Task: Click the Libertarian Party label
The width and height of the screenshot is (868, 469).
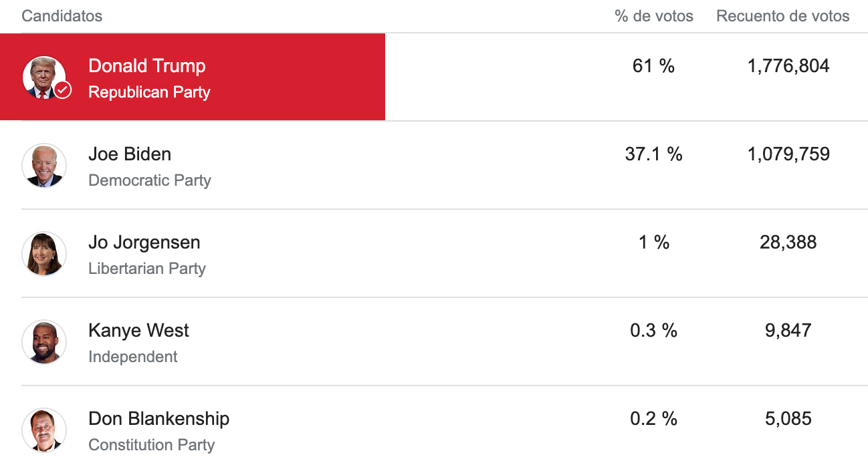Action: [x=147, y=269]
